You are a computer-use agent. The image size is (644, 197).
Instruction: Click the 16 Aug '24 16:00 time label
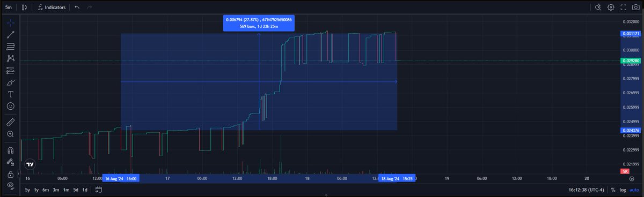(x=121, y=178)
